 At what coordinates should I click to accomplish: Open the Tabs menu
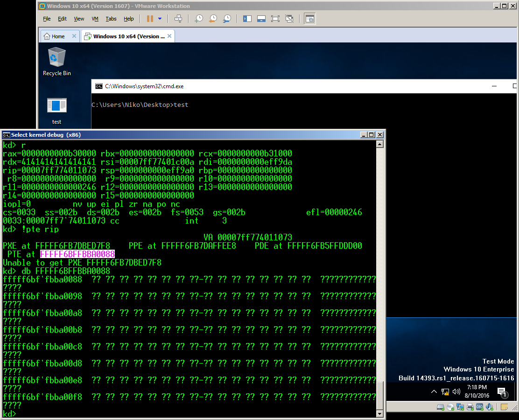click(111, 19)
